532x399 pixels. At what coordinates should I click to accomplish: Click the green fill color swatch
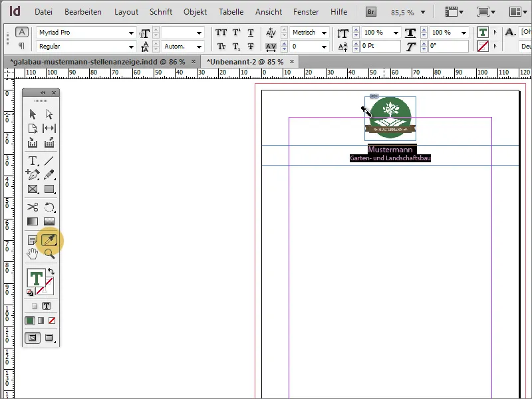pos(30,320)
